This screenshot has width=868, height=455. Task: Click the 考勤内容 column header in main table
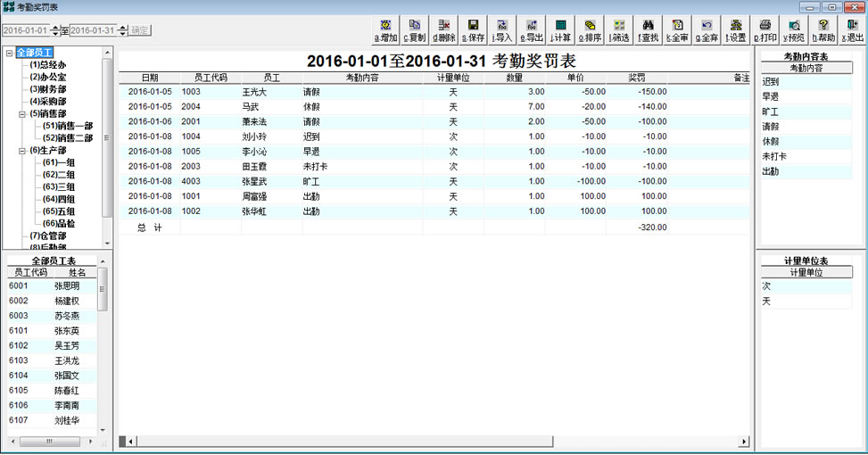(362, 78)
